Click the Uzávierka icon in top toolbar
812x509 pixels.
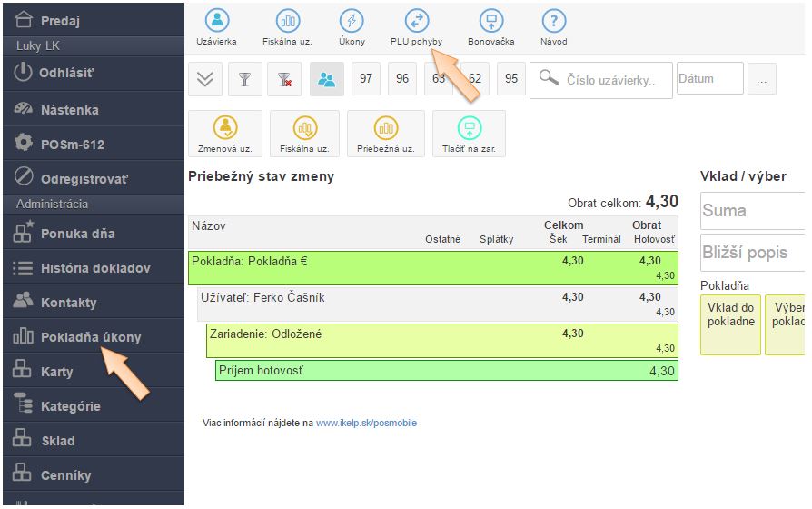216,22
